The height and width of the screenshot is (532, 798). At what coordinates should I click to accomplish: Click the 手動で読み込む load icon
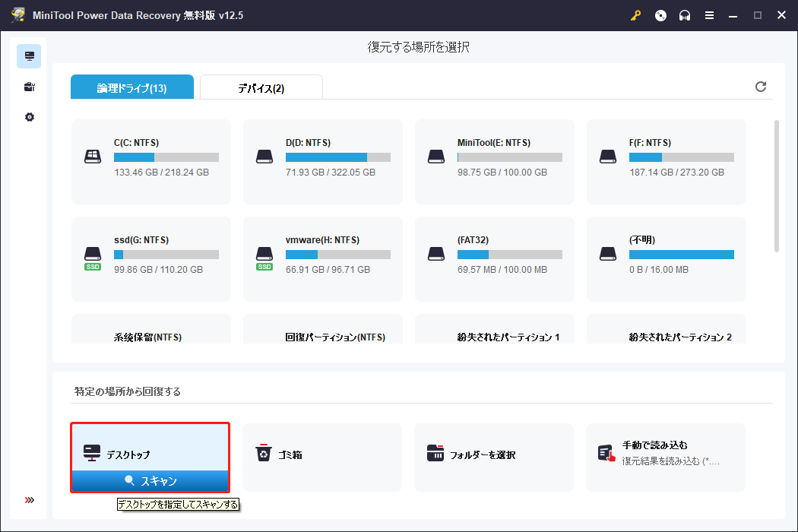pyautogui.click(x=606, y=453)
